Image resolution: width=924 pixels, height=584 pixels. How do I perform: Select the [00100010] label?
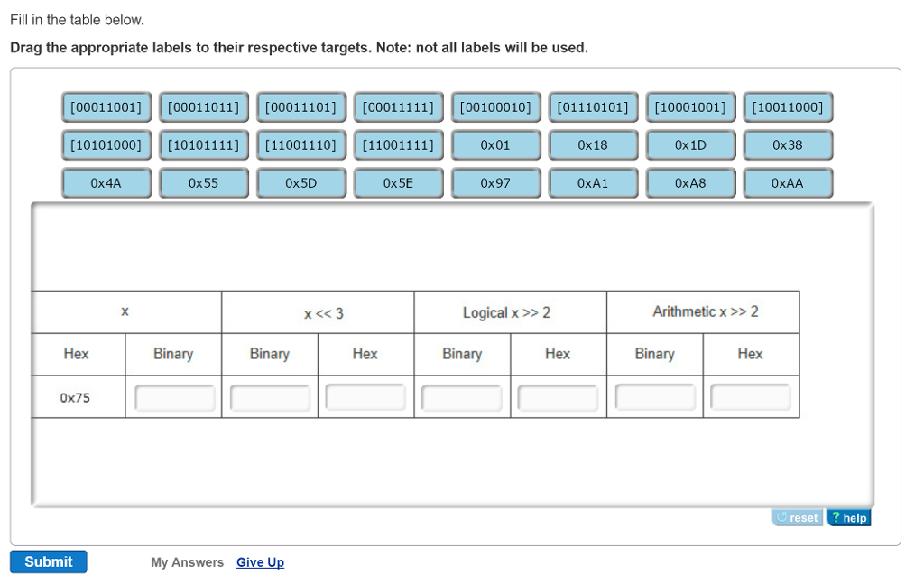[495, 107]
